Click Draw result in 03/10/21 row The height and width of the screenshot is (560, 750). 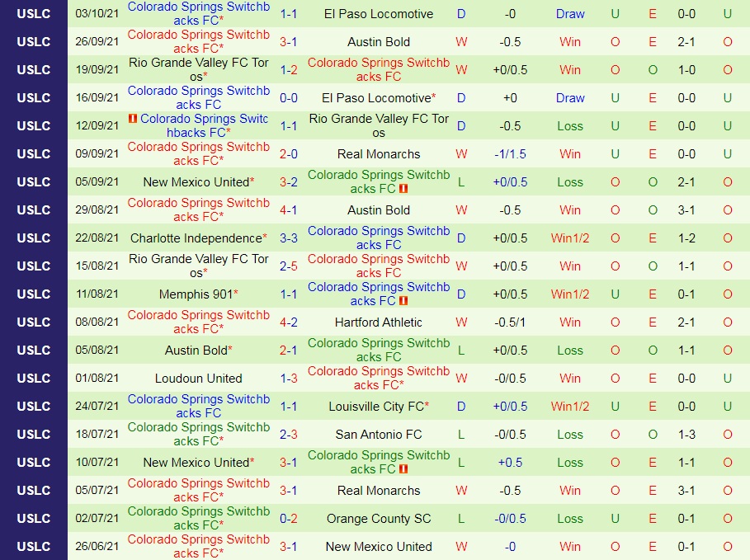[x=570, y=14]
